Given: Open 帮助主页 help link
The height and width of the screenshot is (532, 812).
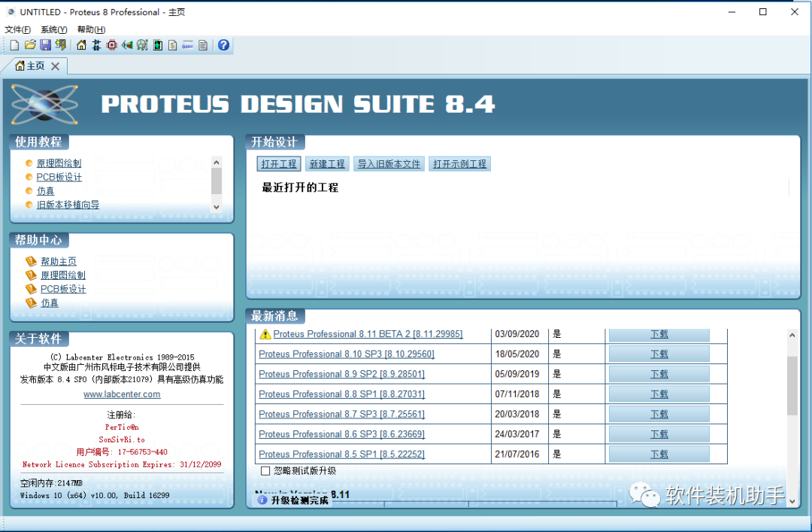Looking at the screenshot, I should tap(59, 261).
